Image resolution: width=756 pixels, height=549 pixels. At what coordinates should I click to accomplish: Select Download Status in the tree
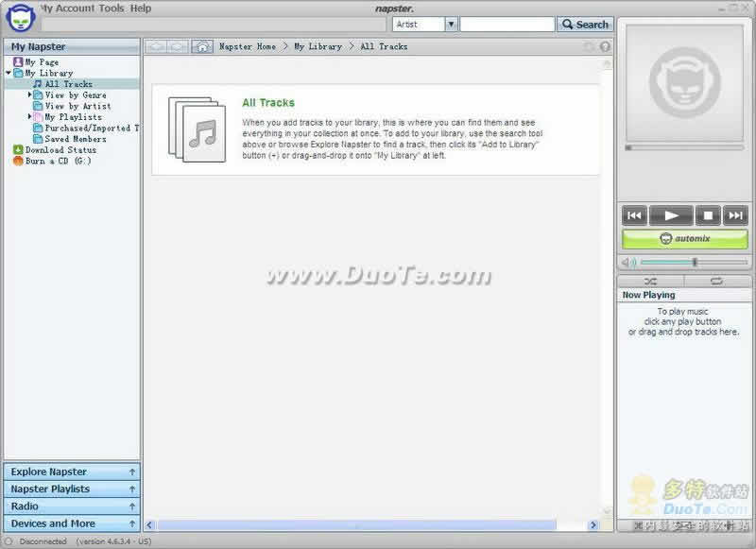(60, 150)
